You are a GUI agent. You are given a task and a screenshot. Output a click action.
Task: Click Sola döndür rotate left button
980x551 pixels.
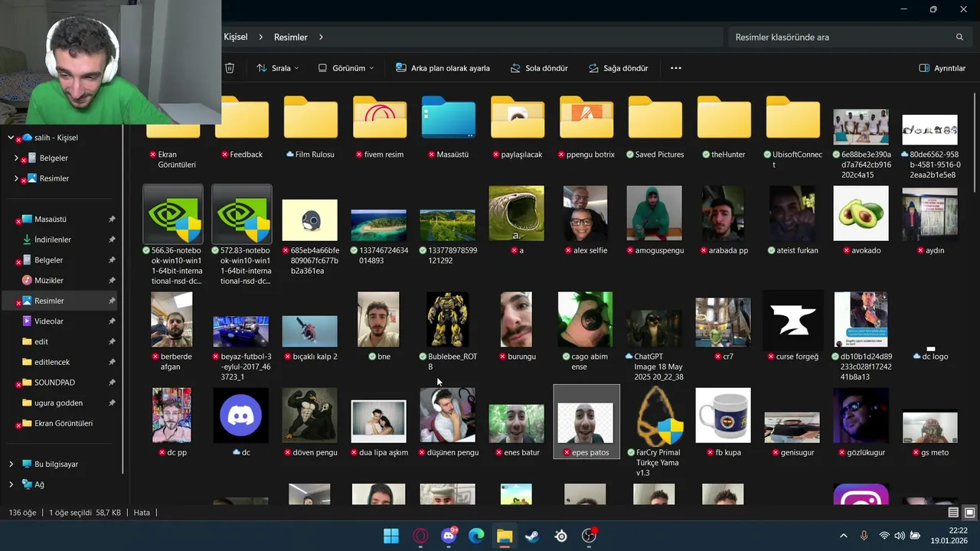(539, 68)
